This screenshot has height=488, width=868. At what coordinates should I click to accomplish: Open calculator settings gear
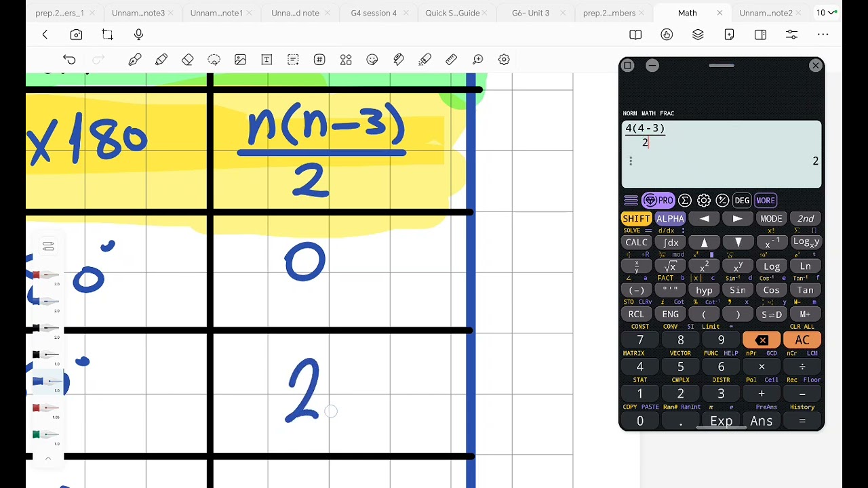coord(704,201)
